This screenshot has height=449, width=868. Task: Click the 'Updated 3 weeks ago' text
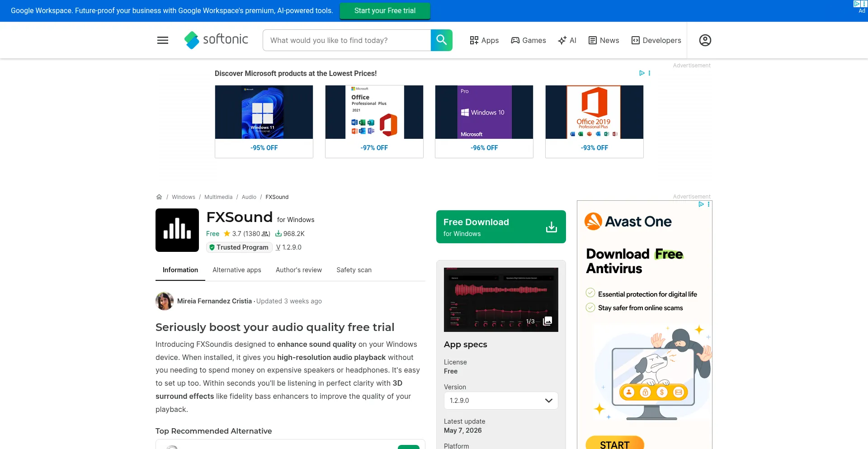pyautogui.click(x=289, y=301)
